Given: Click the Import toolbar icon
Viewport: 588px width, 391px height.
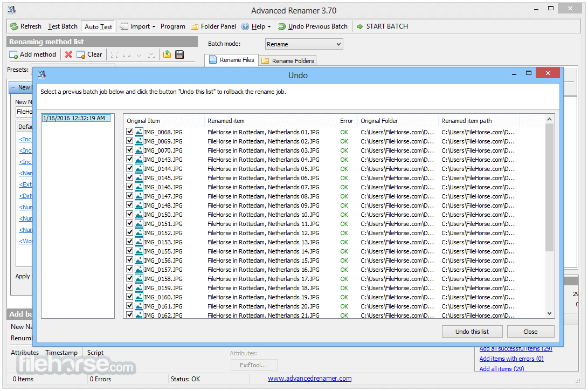Looking at the screenshot, I should (124, 26).
